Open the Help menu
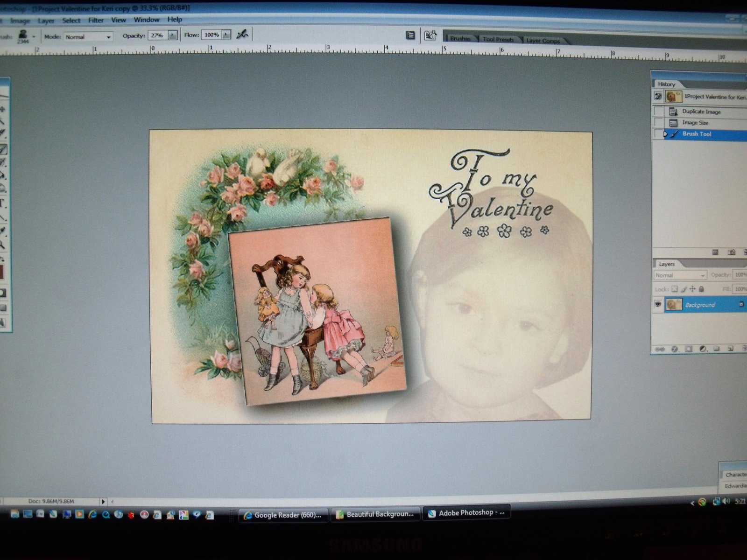This screenshot has width=747, height=560. click(x=175, y=19)
